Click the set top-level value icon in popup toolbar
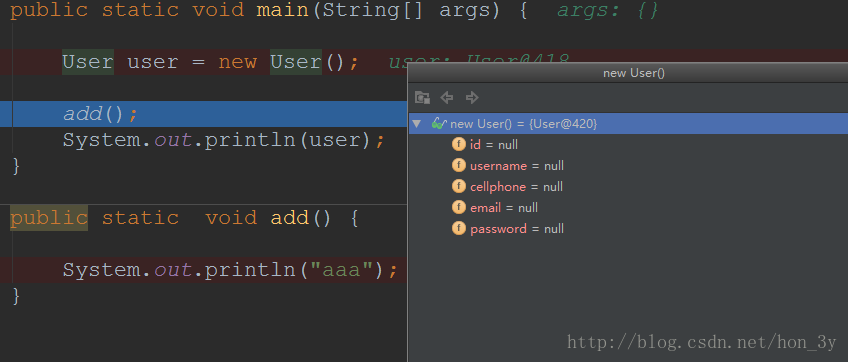The image size is (848, 362). tap(422, 97)
